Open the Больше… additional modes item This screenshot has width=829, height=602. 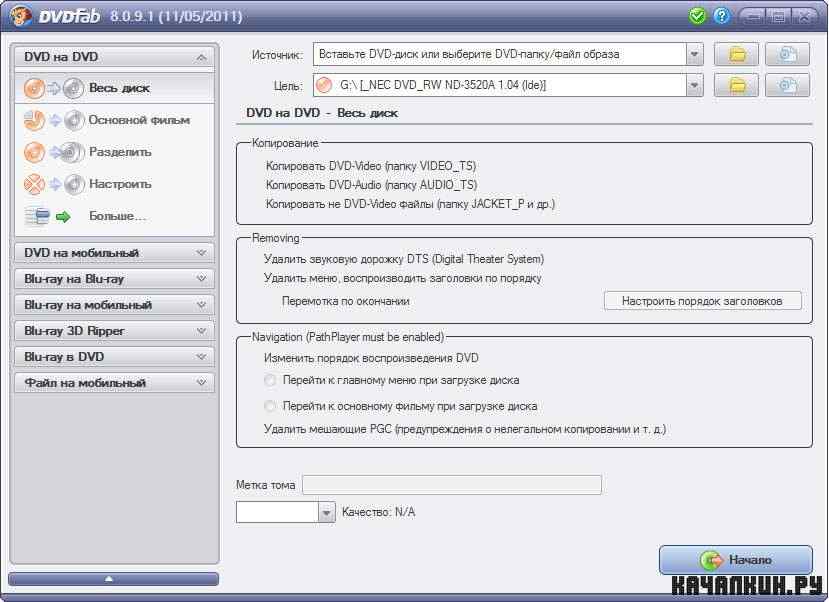[x=114, y=216]
